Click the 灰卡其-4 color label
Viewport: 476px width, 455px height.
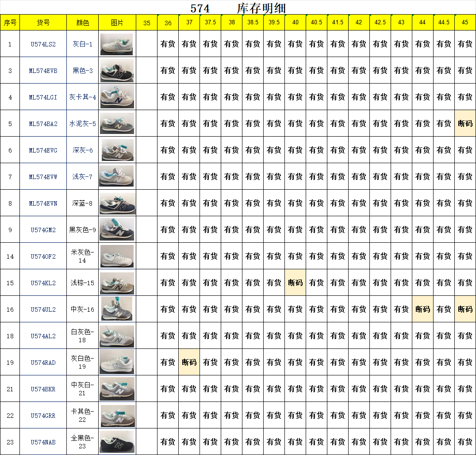coord(83,97)
